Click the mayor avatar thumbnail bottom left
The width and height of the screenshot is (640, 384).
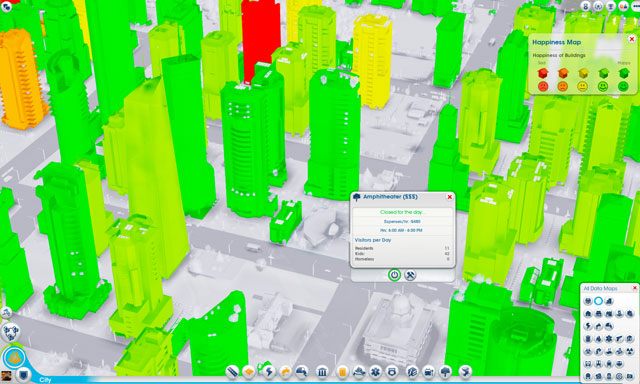[6, 376]
